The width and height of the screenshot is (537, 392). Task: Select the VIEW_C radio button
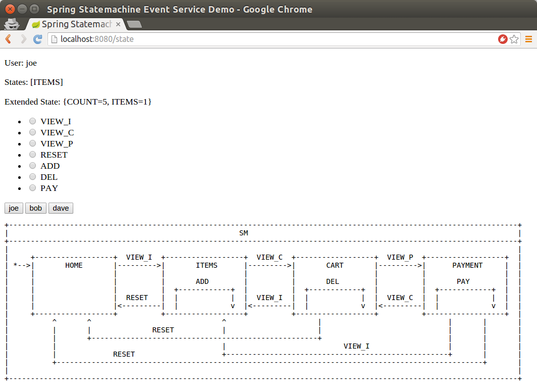coord(32,132)
